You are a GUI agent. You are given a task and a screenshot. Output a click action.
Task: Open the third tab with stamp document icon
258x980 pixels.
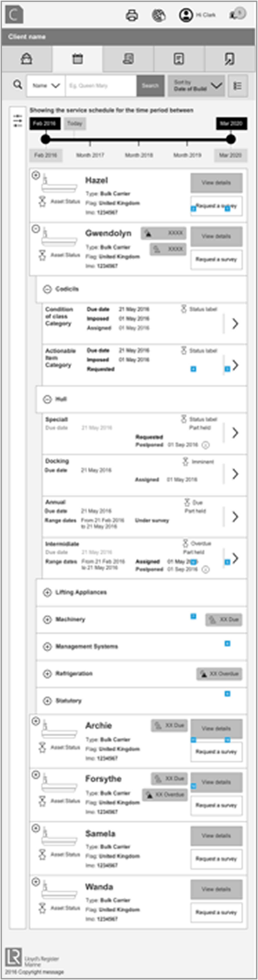click(x=128, y=59)
